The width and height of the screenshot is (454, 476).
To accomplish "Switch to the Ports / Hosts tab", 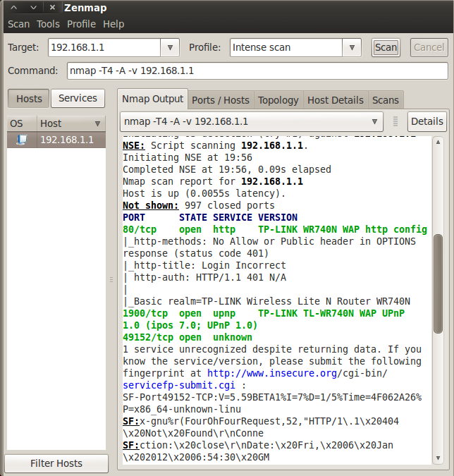I will coord(221,100).
